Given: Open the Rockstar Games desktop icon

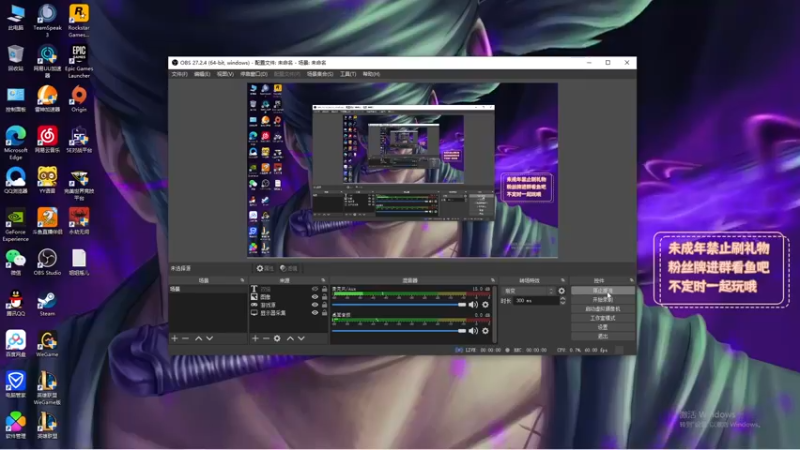Looking at the screenshot, I should (x=79, y=20).
